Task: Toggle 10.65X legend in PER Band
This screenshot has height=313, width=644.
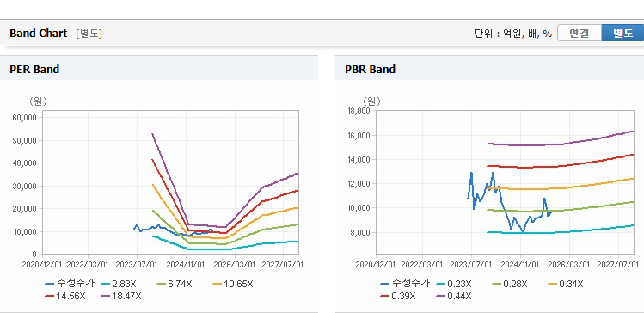Action: coord(232,284)
